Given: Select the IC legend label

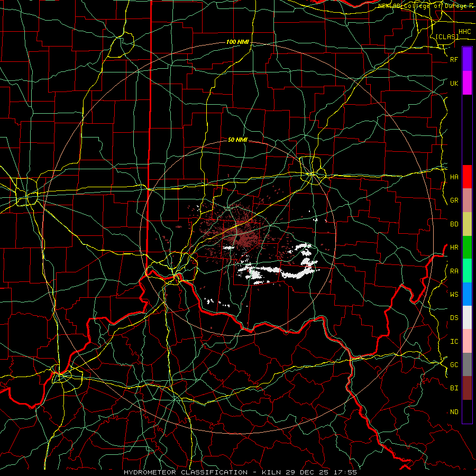Looking at the screenshot, I should tap(454, 342).
